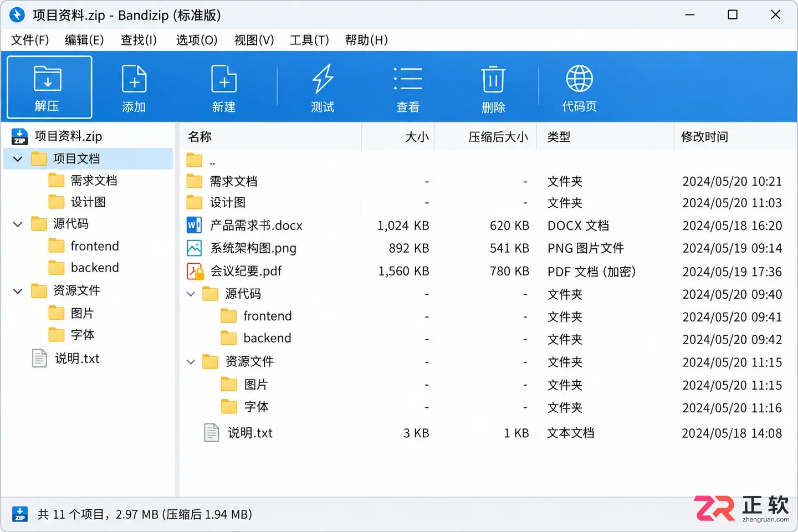The height and width of the screenshot is (532, 798).
Task: Click the frontend folder icon in file list
Action: [228, 316]
